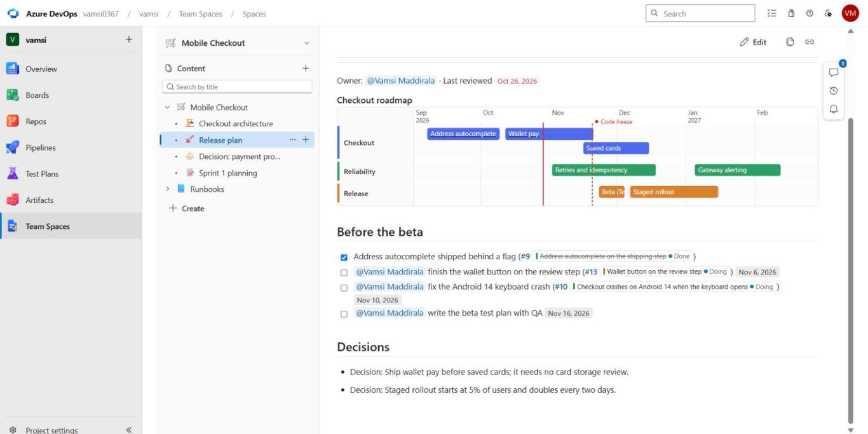Click the Search by title field
Screen dimensions: 868x434
[237, 86]
